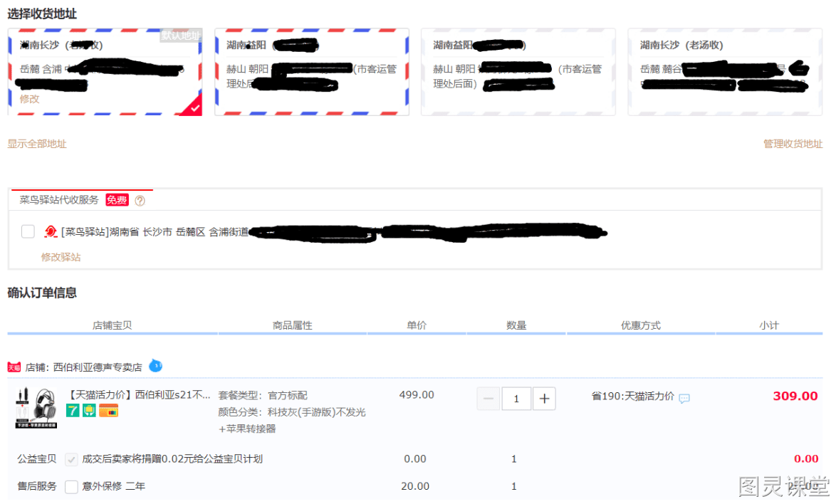Click the 菜鸟驿站 help question-mark icon
836x504 pixels.
pos(140,201)
